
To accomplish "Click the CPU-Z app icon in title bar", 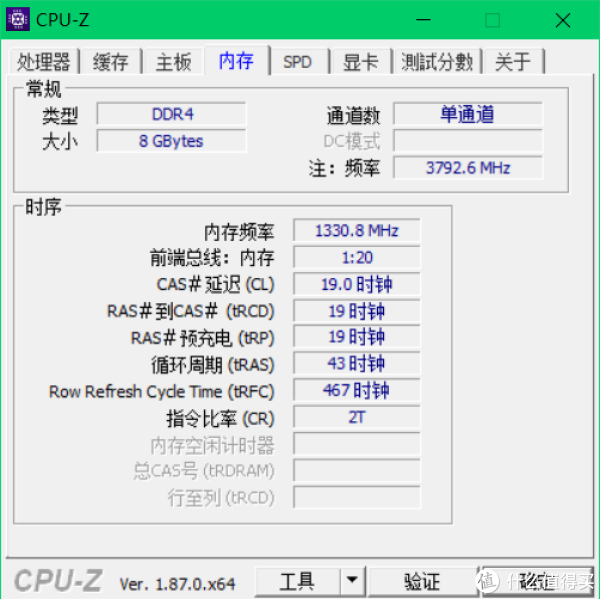I will (x=18, y=19).
